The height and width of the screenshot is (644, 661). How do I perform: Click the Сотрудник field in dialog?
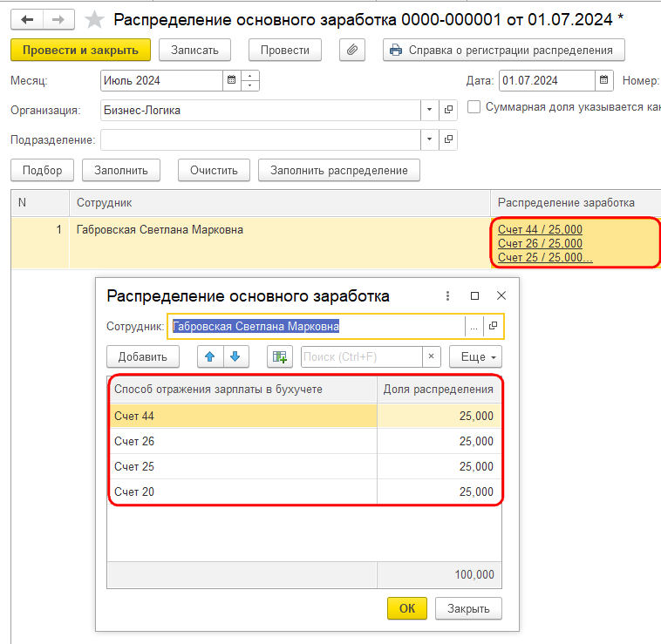(x=317, y=326)
